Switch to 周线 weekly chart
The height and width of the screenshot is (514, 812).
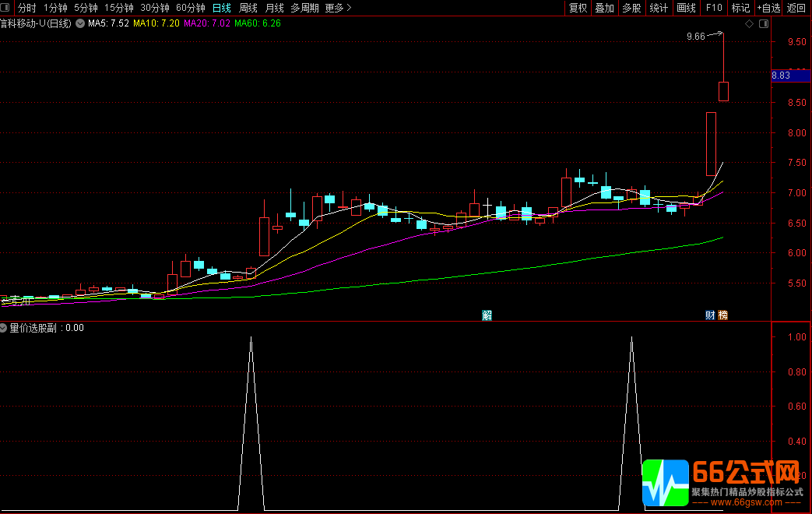coord(248,8)
